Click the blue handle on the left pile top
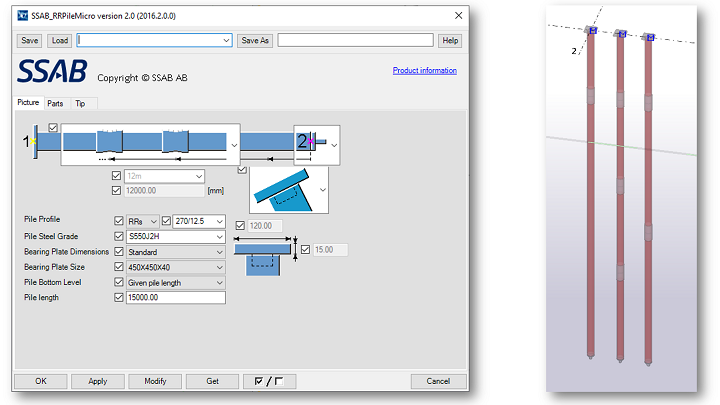This screenshot has width=720, height=405. (593, 30)
